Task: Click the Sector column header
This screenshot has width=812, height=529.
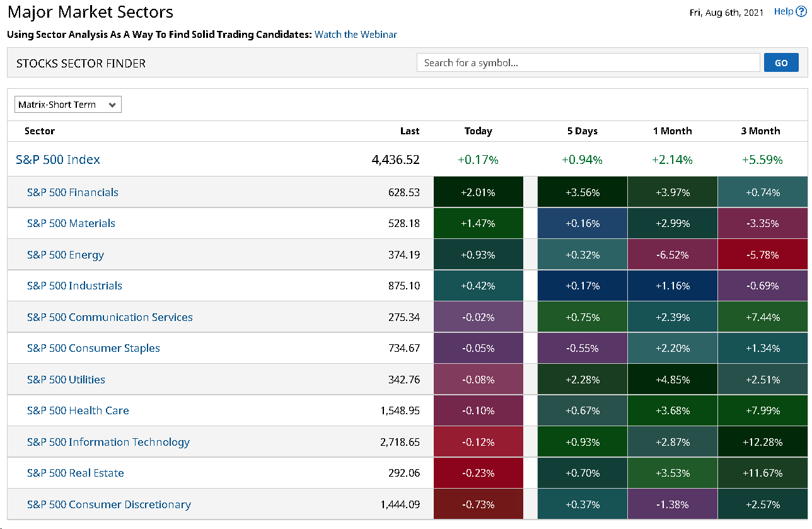Action: 40,131
